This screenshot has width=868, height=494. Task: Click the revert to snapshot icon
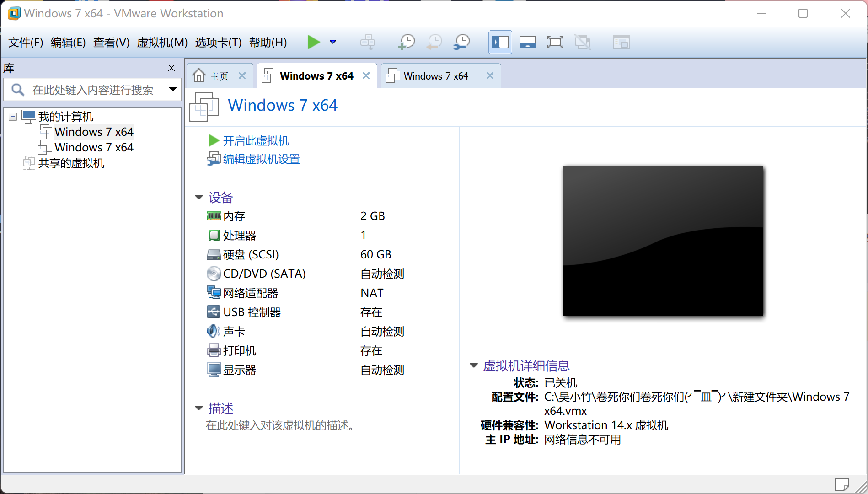[x=434, y=42]
